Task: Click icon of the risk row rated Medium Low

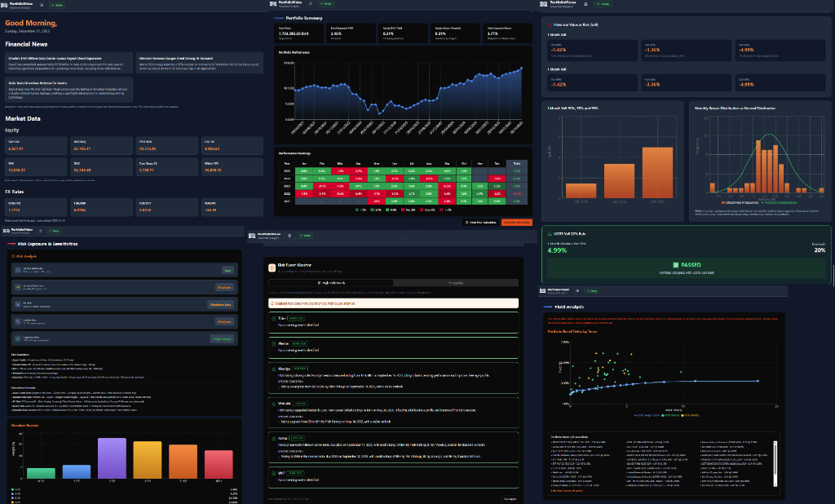Action: pos(18,304)
